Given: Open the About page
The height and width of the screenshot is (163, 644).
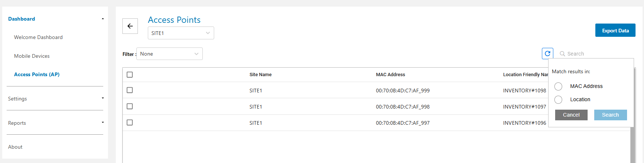Looking at the screenshot, I should point(15,147).
